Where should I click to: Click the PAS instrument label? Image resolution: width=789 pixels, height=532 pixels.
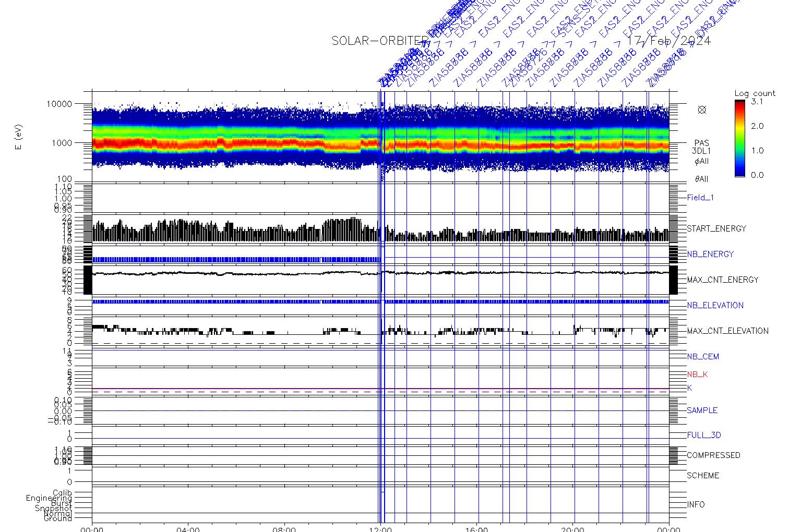click(701, 143)
